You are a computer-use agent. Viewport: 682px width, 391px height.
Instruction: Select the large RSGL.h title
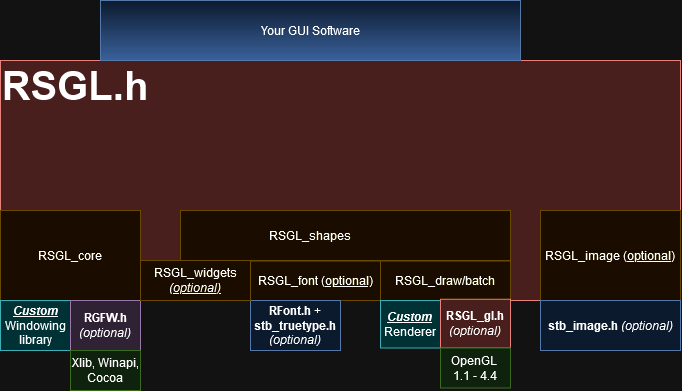(x=75, y=87)
